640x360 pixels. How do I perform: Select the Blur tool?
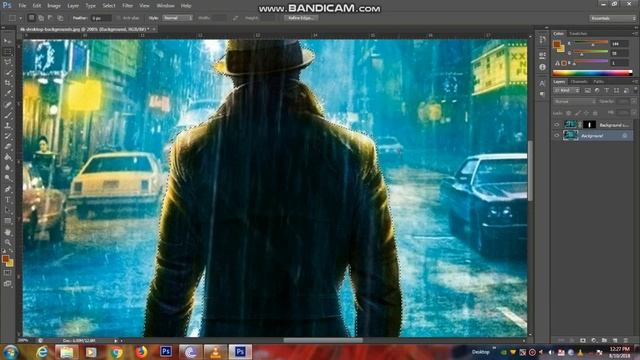coord(7,168)
